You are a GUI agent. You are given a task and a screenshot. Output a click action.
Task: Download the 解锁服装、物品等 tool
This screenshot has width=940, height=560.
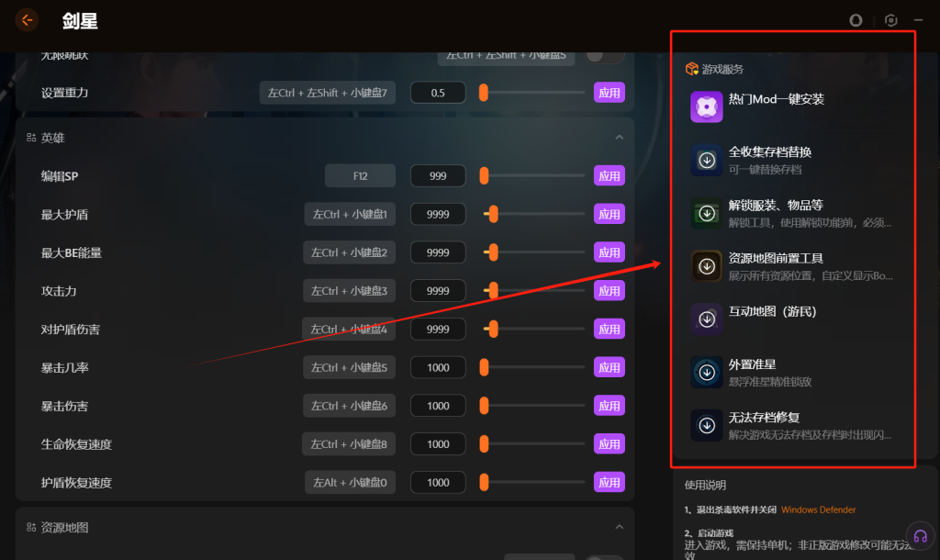tap(706, 213)
